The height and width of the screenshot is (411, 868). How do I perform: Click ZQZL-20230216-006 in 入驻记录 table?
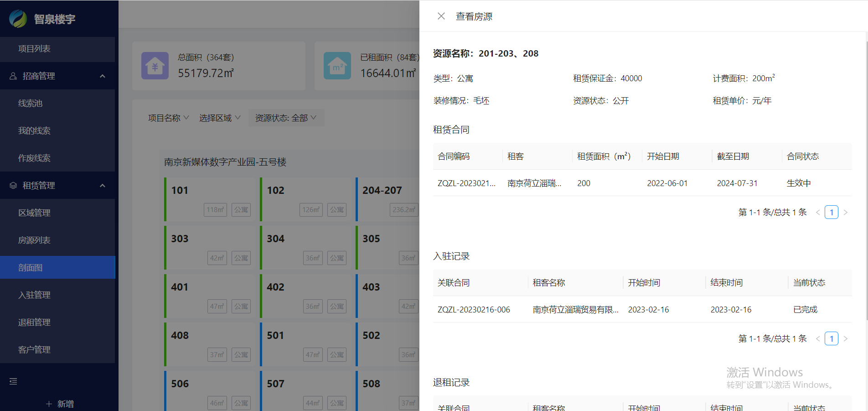coord(474,310)
